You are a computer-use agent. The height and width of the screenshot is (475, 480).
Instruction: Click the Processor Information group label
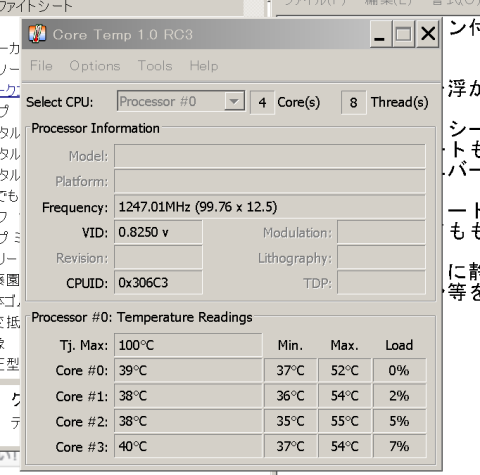95,128
